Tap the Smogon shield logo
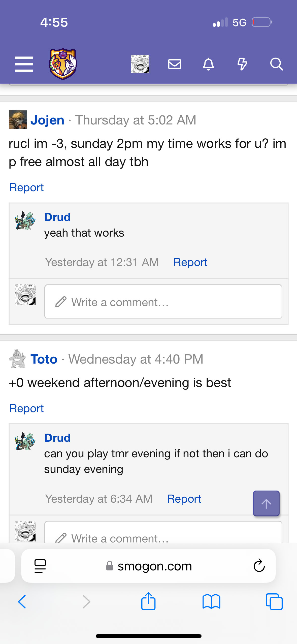Screen dimensions: 297x644 tap(63, 64)
